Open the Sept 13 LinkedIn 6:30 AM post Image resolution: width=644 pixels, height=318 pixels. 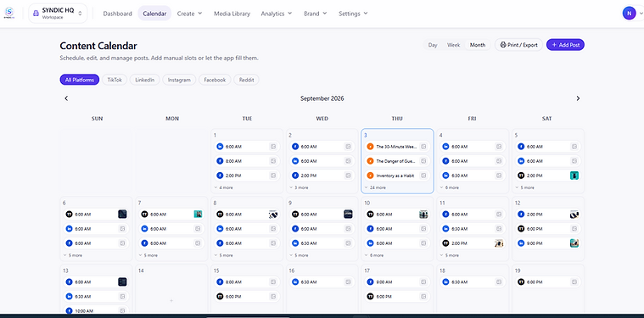[96, 296]
